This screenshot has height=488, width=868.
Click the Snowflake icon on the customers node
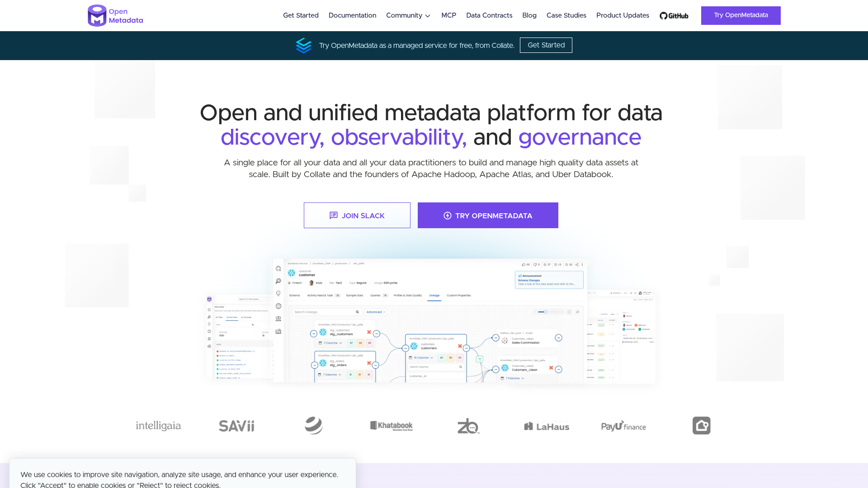point(413,347)
